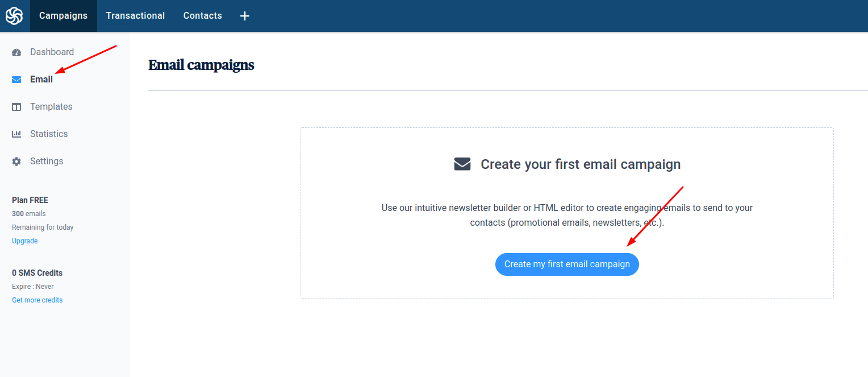Go to the Contacts tab

tap(203, 16)
